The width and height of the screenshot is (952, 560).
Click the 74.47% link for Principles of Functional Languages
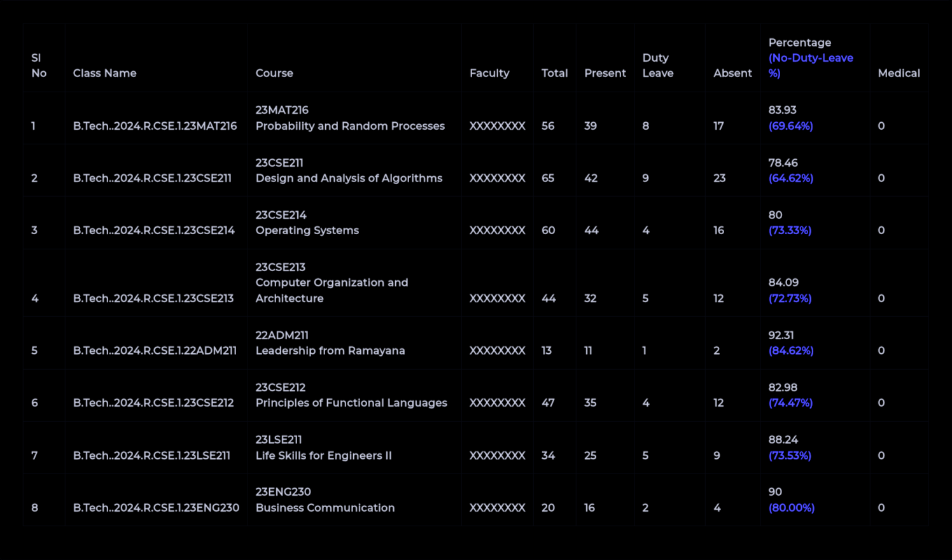(791, 402)
